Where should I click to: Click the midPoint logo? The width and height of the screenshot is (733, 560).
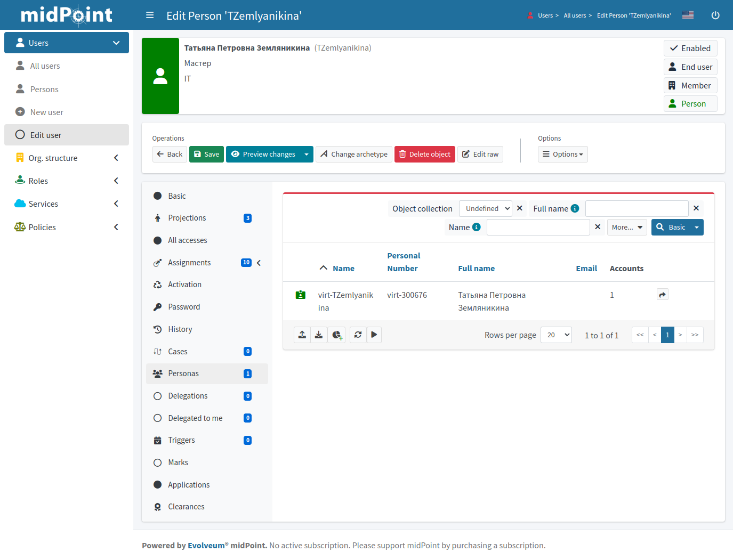(66, 15)
